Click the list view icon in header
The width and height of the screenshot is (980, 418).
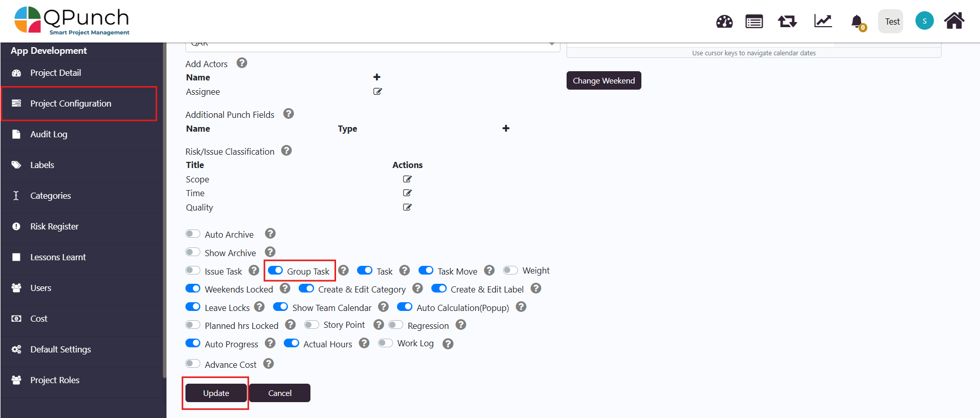[x=754, y=22]
